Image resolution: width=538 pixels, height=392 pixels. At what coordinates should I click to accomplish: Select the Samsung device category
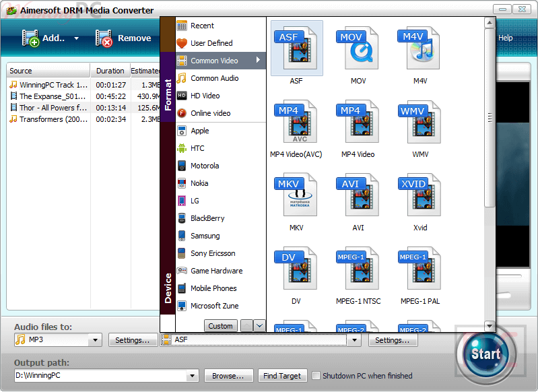coord(221,236)
